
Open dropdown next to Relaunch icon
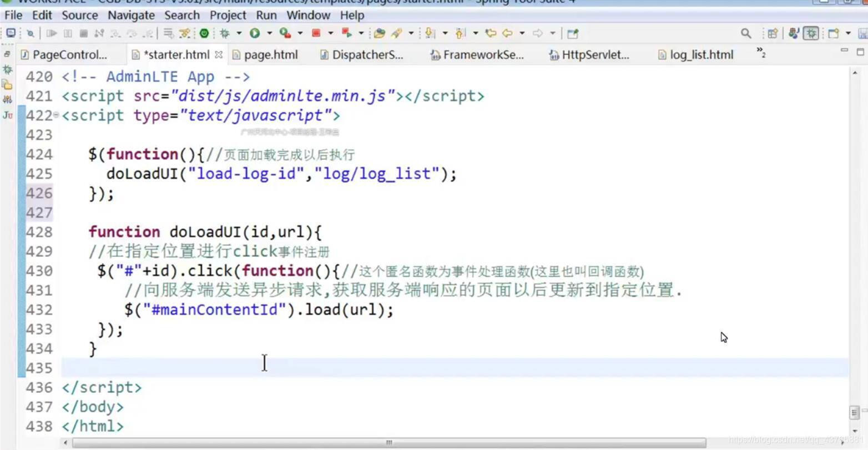tap(361, 33)
